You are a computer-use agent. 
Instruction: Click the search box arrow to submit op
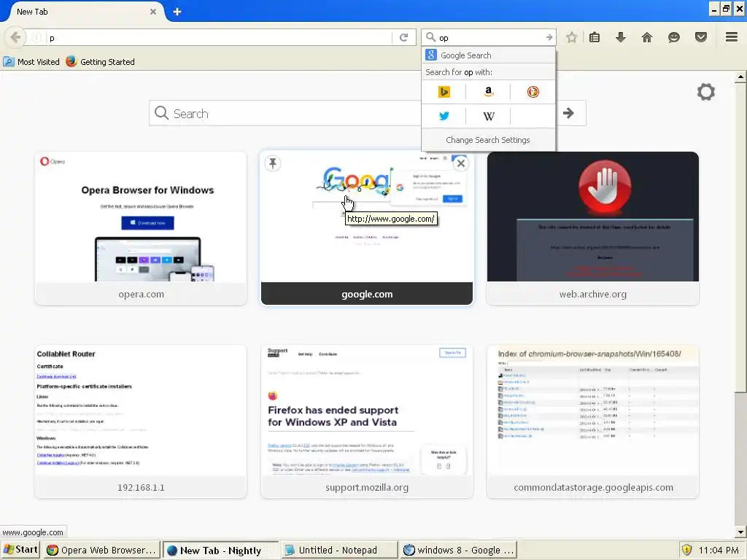click(x=549, y=38)
